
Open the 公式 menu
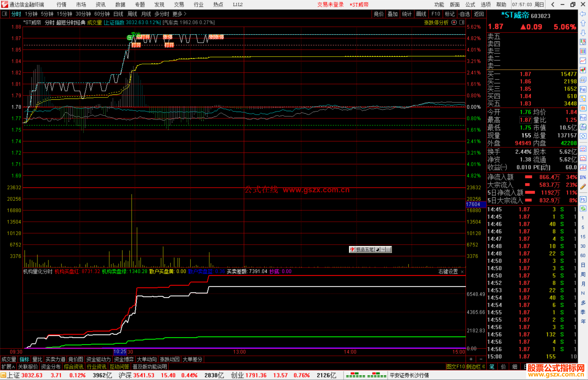click(470, 4)
